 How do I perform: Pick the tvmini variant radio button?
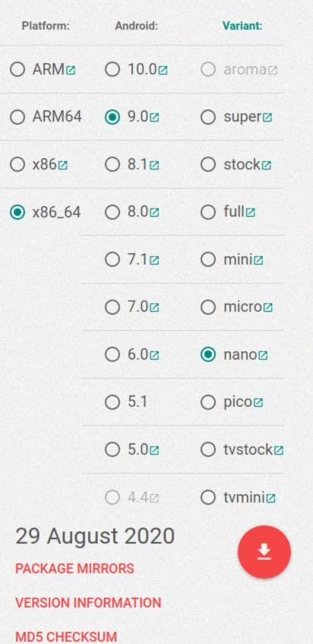(208, 497)
